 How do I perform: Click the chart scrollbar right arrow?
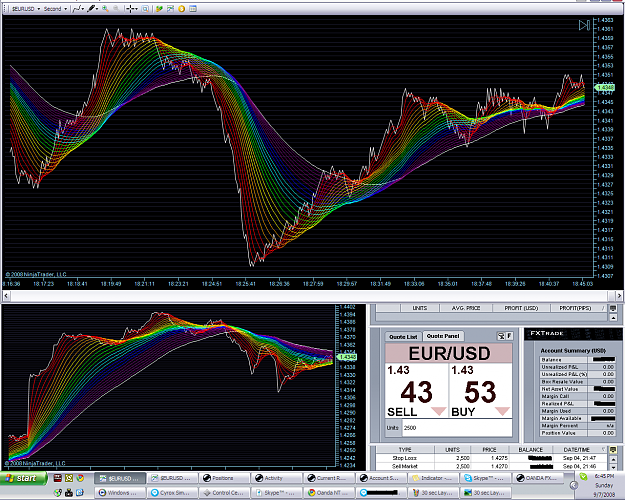pyautogui.click(x=619, y=296)
